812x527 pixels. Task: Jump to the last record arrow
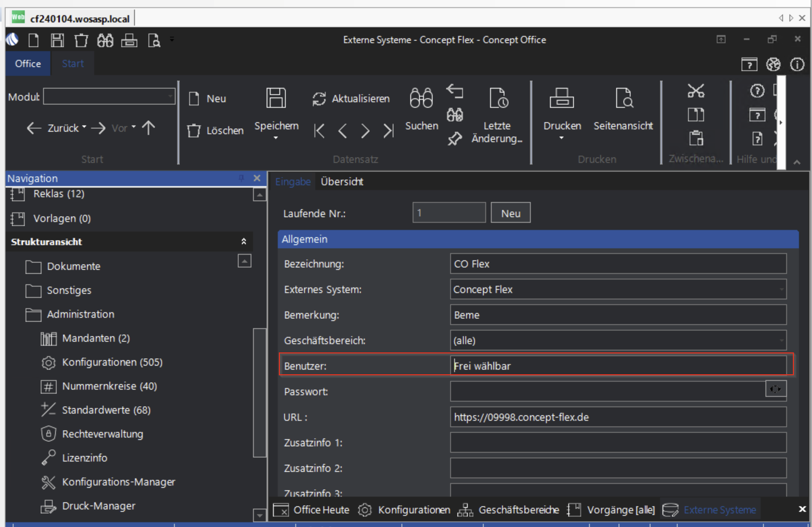388,130
